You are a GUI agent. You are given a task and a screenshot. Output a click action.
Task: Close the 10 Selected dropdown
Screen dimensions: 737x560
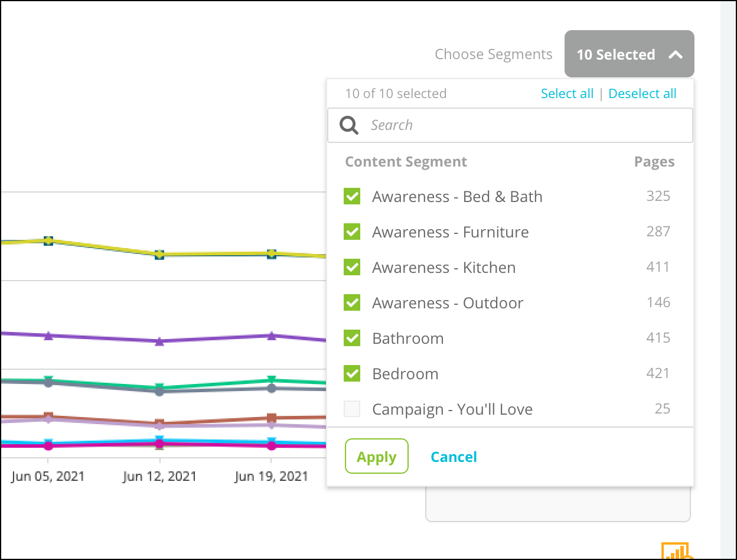point(630,54)
